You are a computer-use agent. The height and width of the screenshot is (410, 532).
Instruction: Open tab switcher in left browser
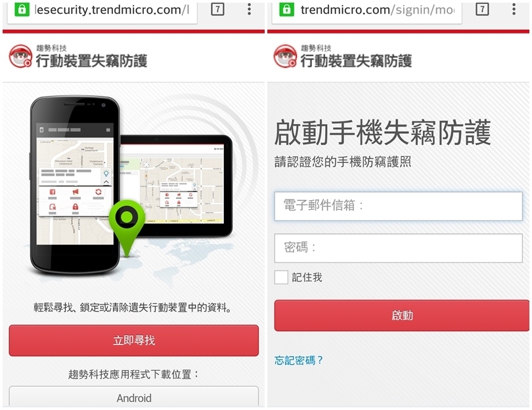tap(217, 9)
